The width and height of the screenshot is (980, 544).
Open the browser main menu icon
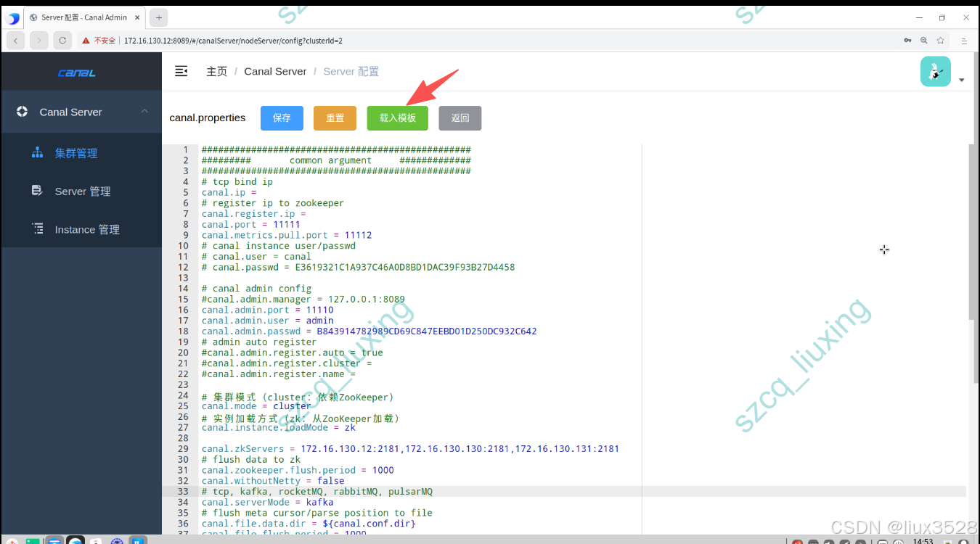pos(965,41)
